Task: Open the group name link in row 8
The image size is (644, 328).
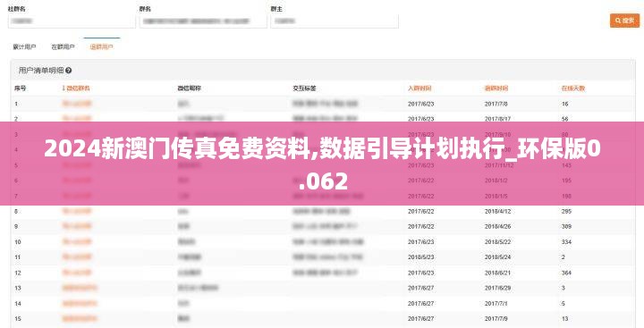Action: click(77, 212)
